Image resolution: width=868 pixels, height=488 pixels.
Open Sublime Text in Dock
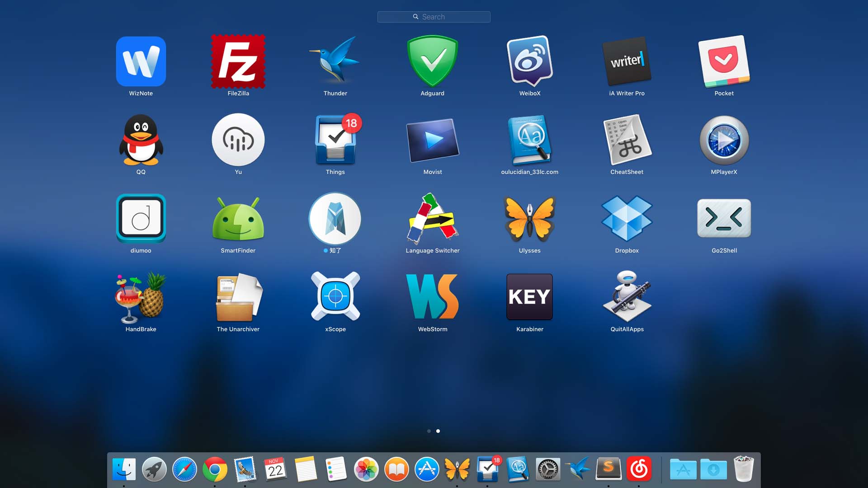pyautogui.click(x=609, y=469)
